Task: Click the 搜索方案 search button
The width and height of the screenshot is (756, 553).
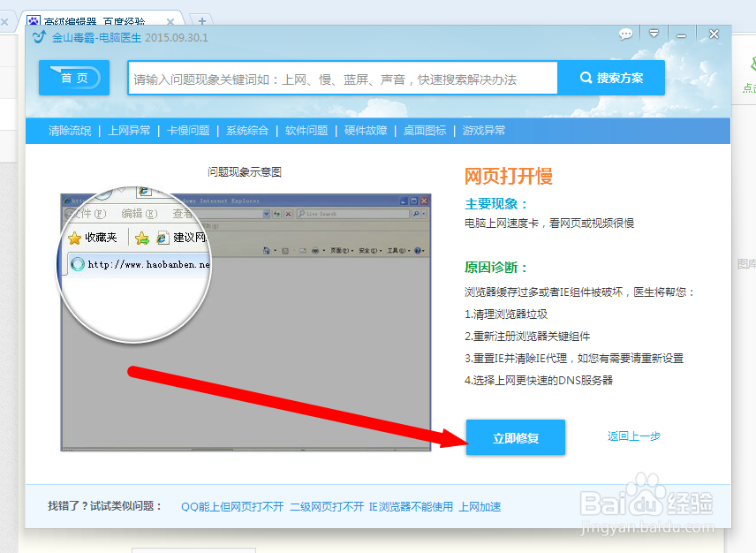Action: (x=611, y=78)
